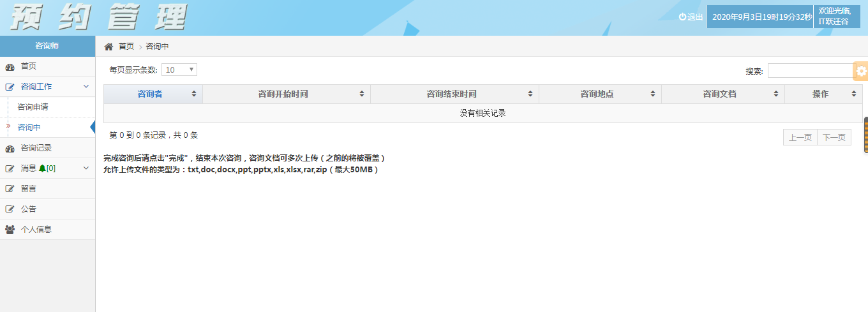Screen dimensions: 868x312
Task: Select 咨询申请 submenu item
Action: [33, 107]
